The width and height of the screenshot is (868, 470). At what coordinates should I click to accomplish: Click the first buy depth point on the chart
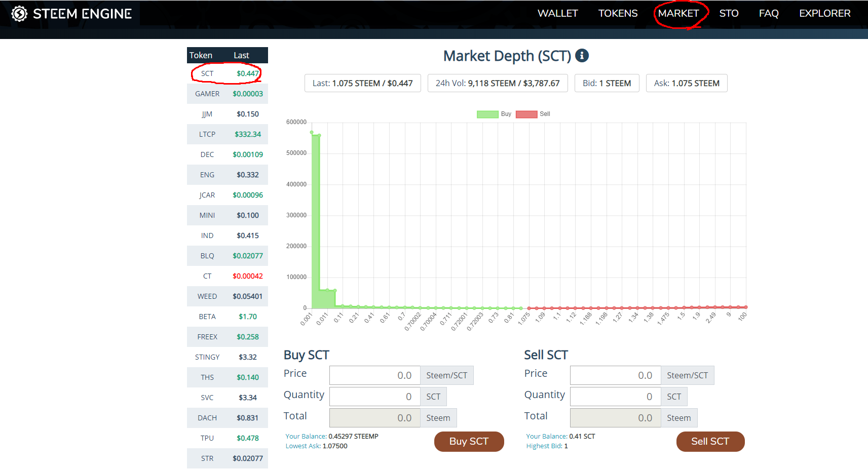[312, 132]
